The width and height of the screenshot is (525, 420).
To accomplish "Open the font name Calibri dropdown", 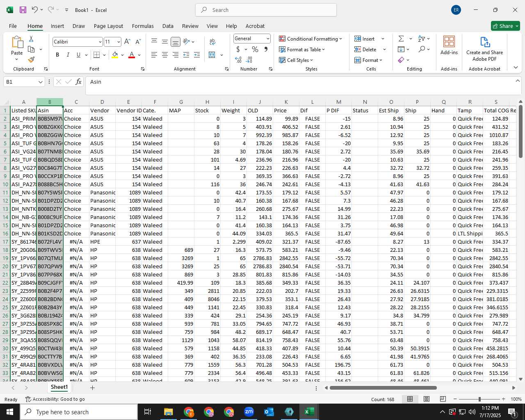I will 100,42.
